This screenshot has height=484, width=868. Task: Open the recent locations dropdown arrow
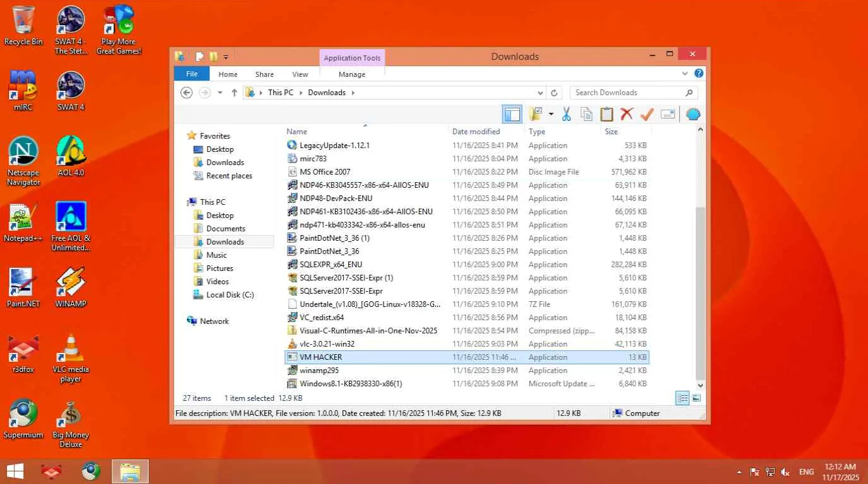pyautogui.click(x=220, y=93)
